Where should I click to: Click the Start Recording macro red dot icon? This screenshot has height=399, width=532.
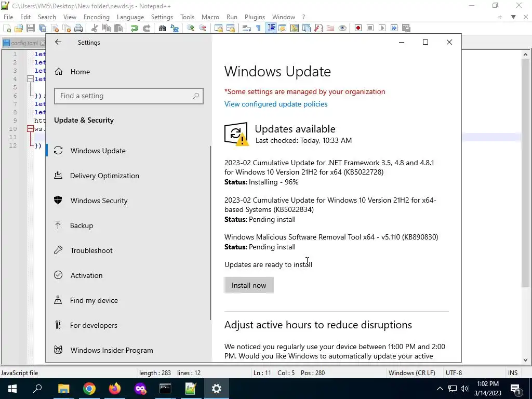358,28
